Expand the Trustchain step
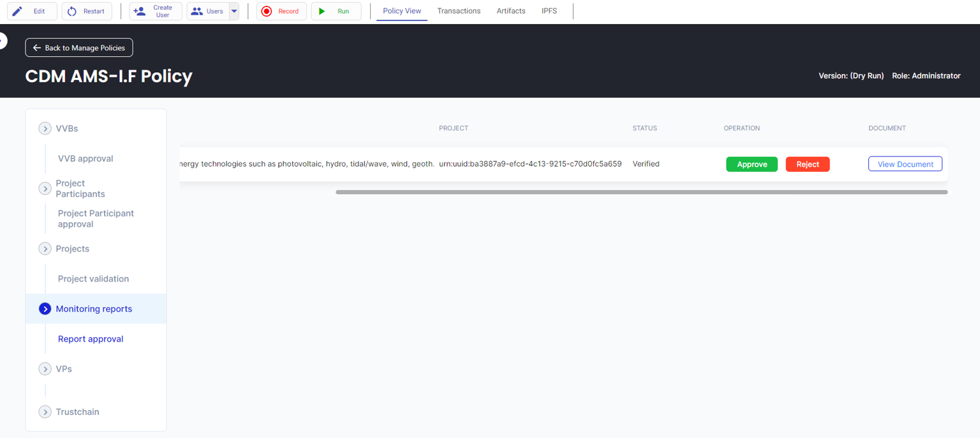The width and height of the screenshot is (980, 438). pyautogui.click(x=45, y=412)
